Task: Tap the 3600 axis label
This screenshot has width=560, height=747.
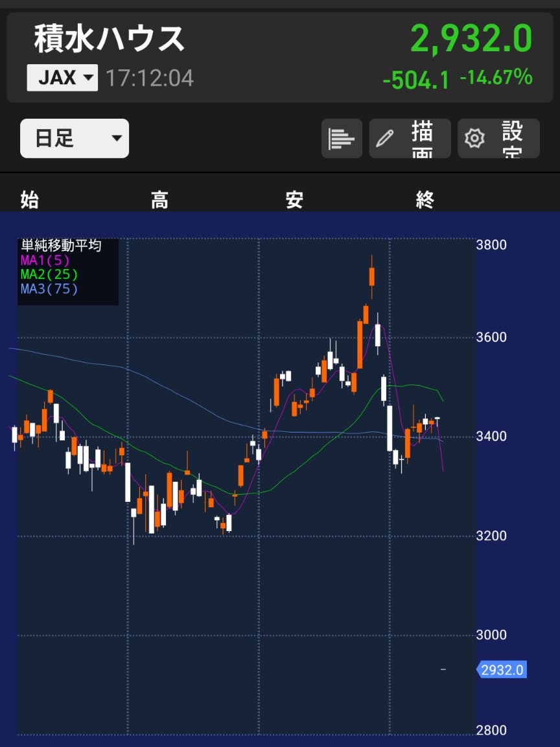Action: tap(491, 337)
